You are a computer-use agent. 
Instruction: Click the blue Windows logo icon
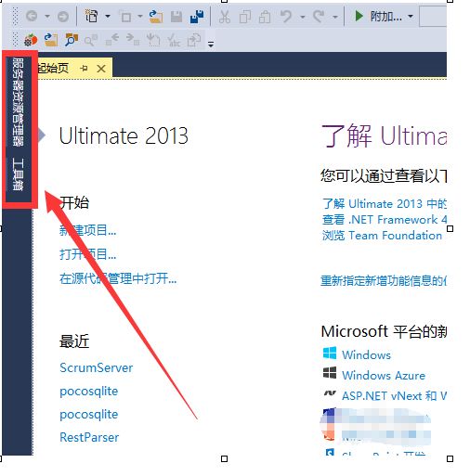click(330, 354)
